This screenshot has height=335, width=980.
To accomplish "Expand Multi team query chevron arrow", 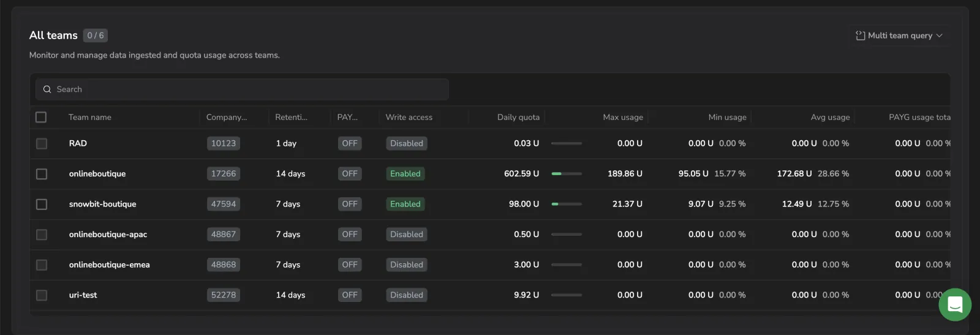I will [940, 36].
